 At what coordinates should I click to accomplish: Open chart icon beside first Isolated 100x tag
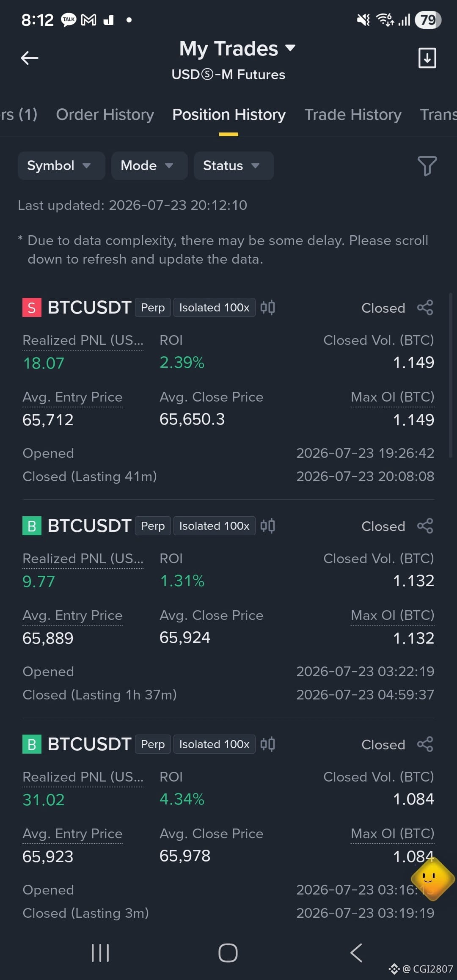click(267, 308)
